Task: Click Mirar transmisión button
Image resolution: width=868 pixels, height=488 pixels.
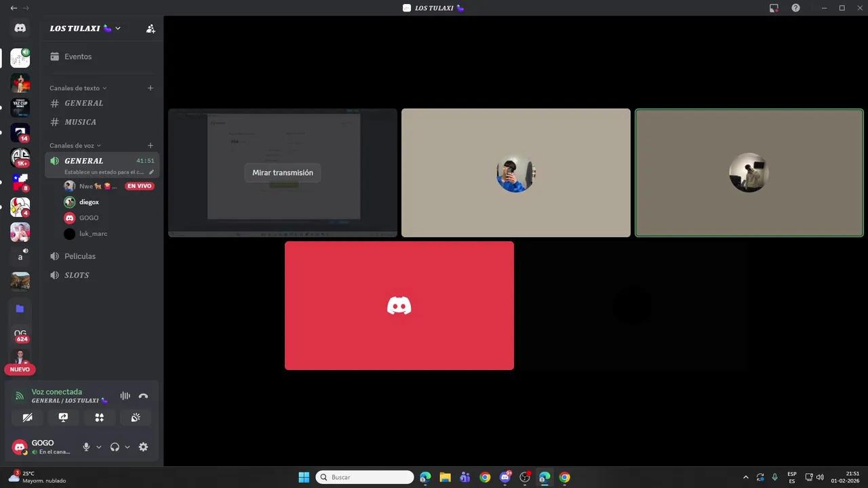Action: (x=283, y=173)
